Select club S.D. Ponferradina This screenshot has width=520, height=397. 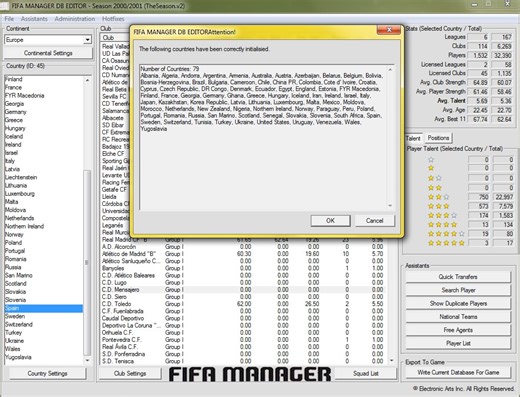[x=243, y=354]
